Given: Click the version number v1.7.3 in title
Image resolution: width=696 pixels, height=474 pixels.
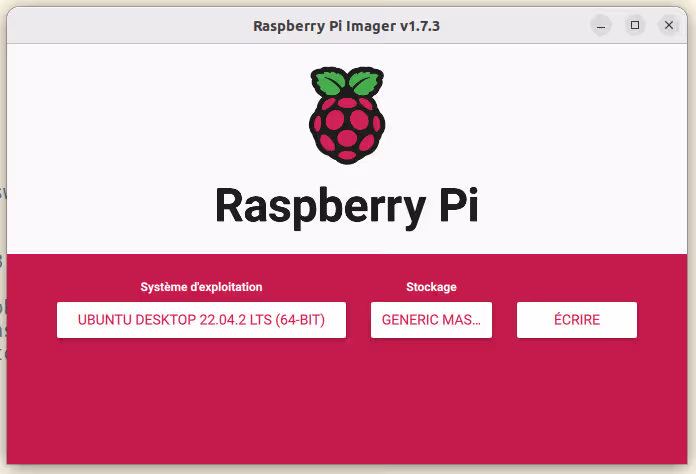Looking at the screenshot, I should point(418,26).
